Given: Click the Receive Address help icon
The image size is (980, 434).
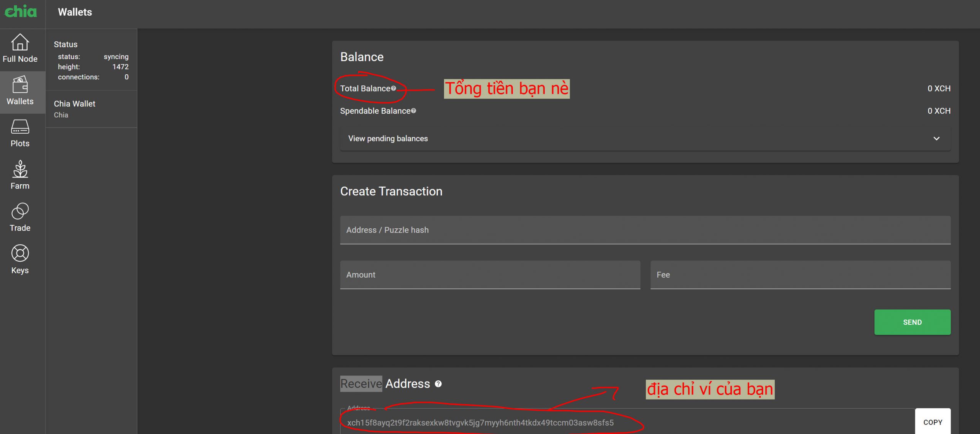Looking at the screenshot, I should 438,384.
